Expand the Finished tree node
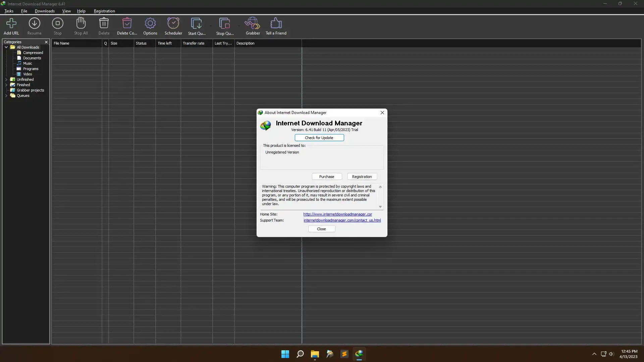 click(6, 85)
